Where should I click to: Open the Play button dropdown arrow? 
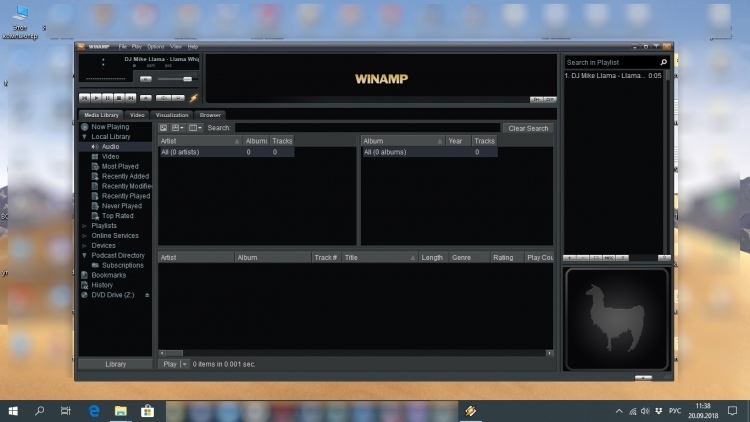(x=184, y=364)
